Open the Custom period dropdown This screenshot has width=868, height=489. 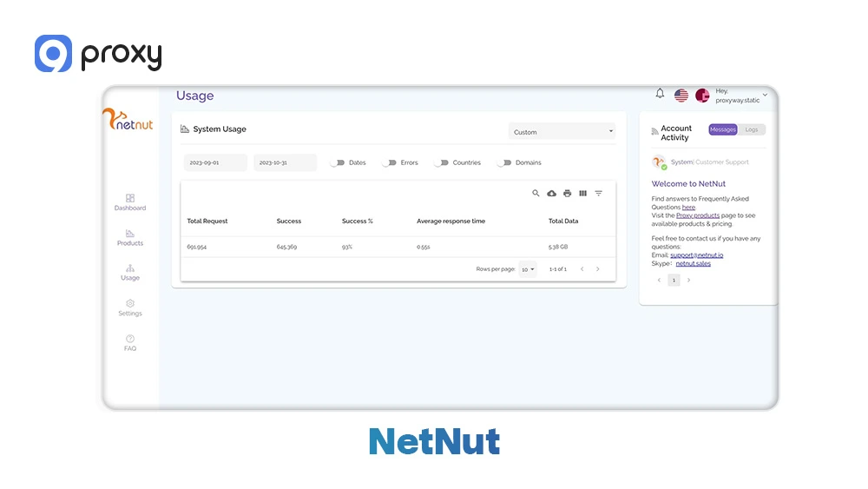[562, 132]
